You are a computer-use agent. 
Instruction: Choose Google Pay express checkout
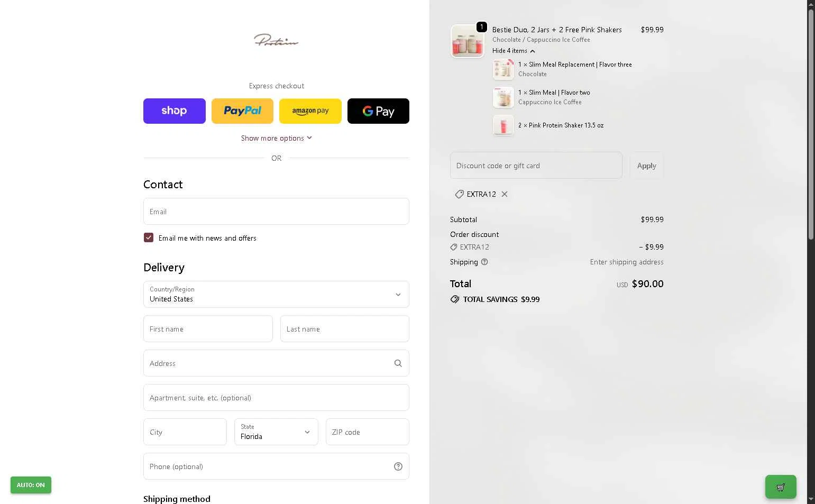[x=378, y=111]
